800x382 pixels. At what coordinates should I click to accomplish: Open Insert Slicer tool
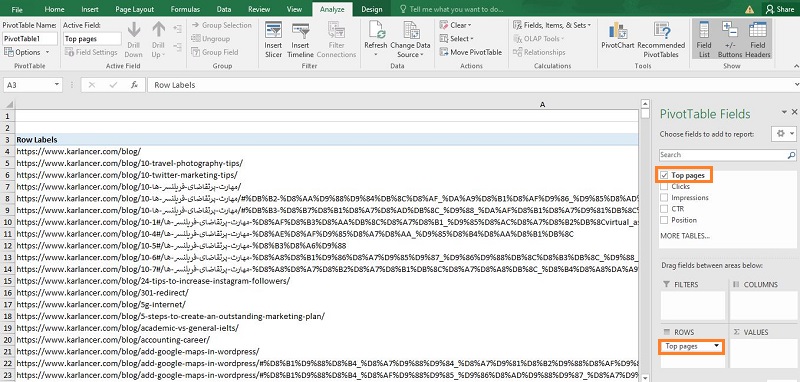pyautogui.click(x=273, y=40)
